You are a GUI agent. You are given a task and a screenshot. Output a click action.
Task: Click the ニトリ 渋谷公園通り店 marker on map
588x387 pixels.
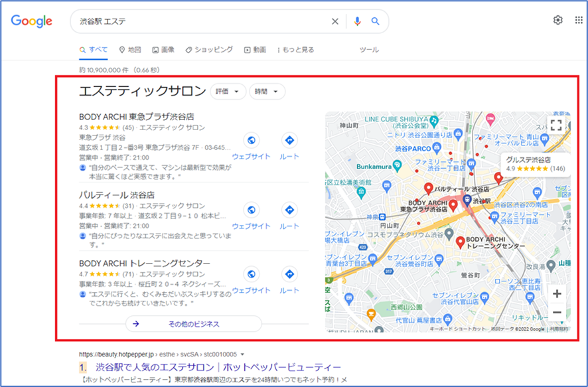click(x=458, y=133)
